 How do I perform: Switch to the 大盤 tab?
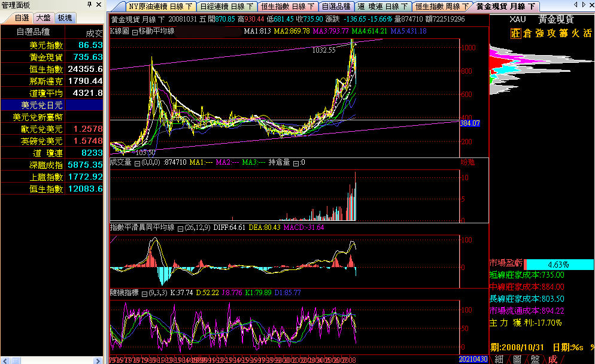click(x=43, y=18)
